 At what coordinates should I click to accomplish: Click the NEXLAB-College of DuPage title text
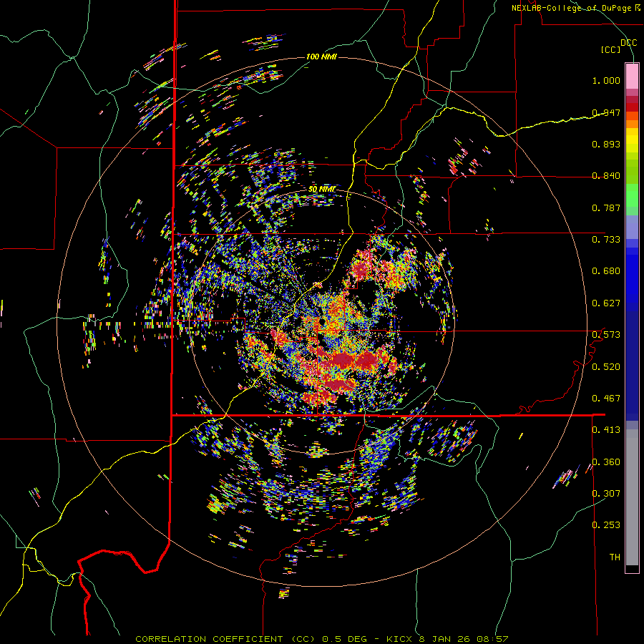575,8
